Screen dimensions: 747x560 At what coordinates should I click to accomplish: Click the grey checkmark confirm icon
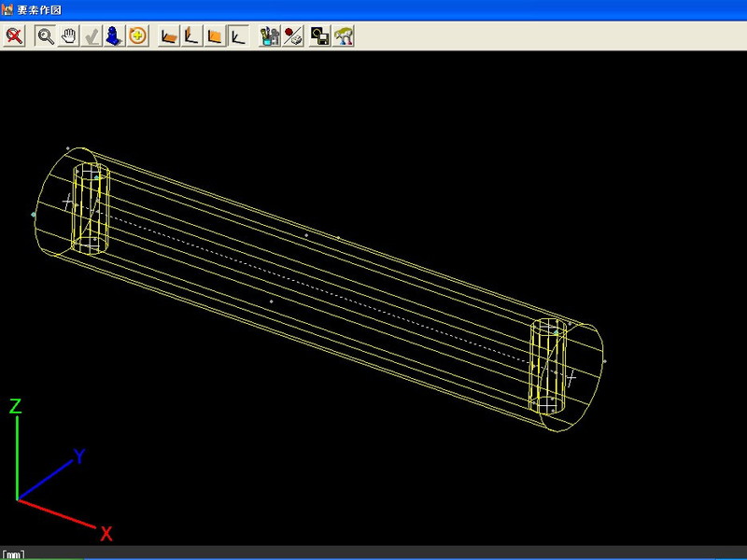tap(92, 36)
